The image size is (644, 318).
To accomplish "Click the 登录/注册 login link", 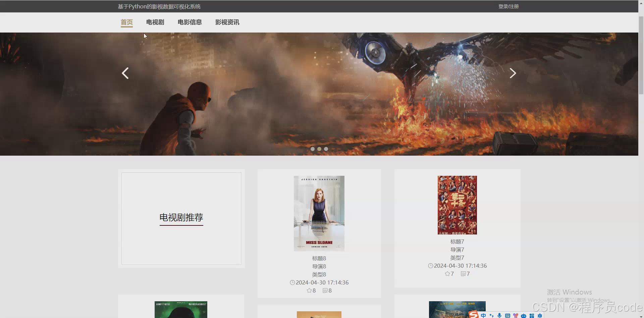I will click(x=508, y=6).
